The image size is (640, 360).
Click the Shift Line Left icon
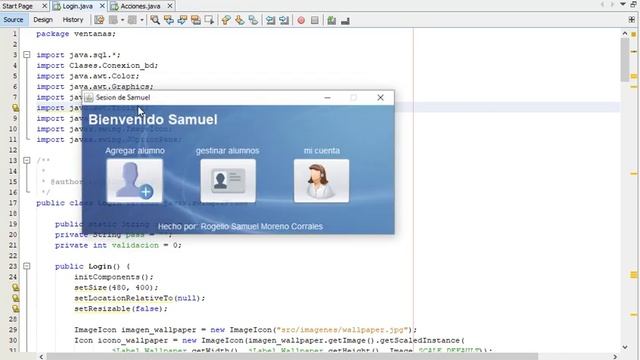[270, 20]
